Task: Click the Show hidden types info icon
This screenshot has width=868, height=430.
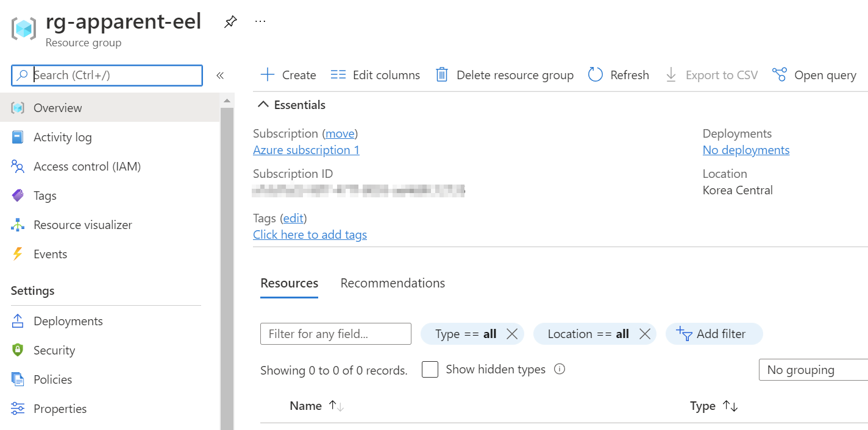Action: click(560, 369)
